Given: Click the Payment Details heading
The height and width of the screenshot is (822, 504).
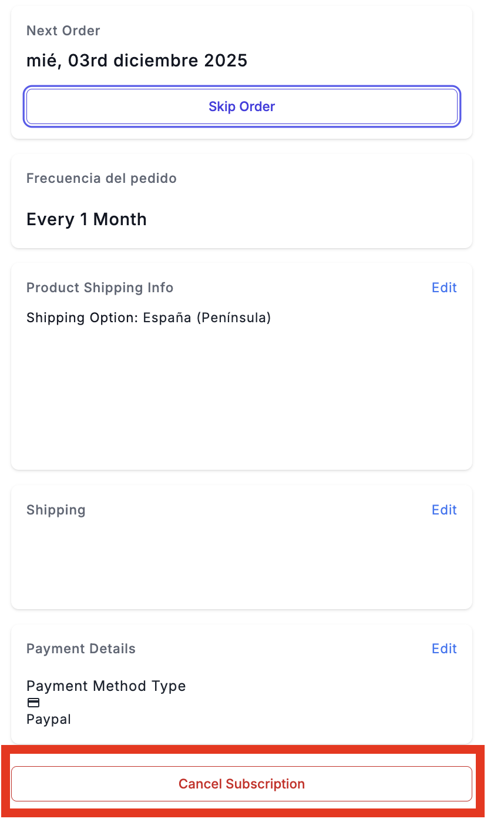Looking at the screenshot, I should (x=81, y=649).
